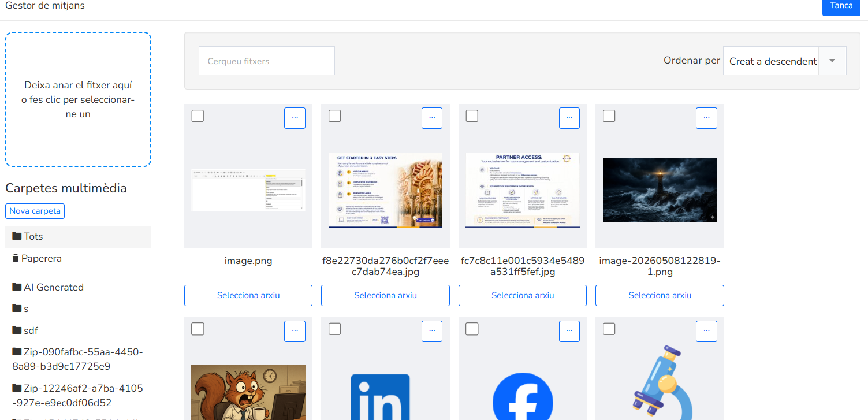Click the Tanca button

coord(841,6)
